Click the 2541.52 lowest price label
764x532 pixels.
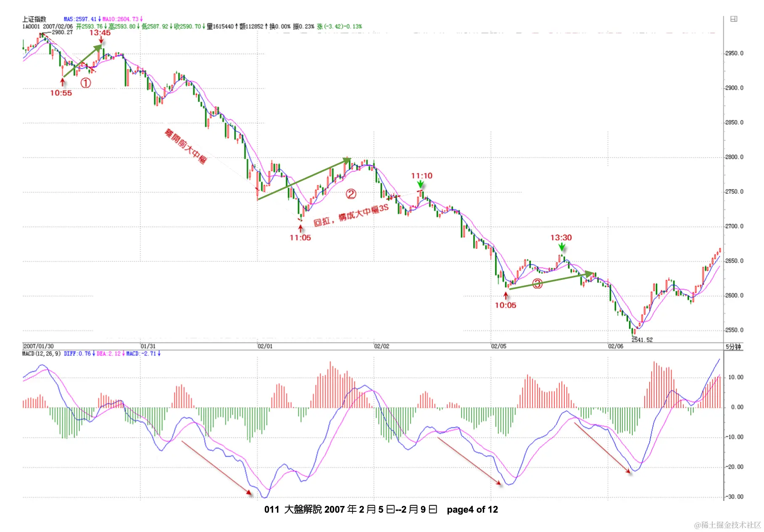click(x=642, y=340)
